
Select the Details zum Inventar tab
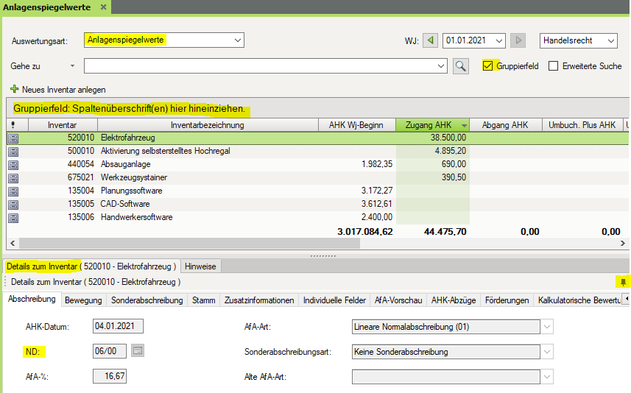tap(91, 266)
